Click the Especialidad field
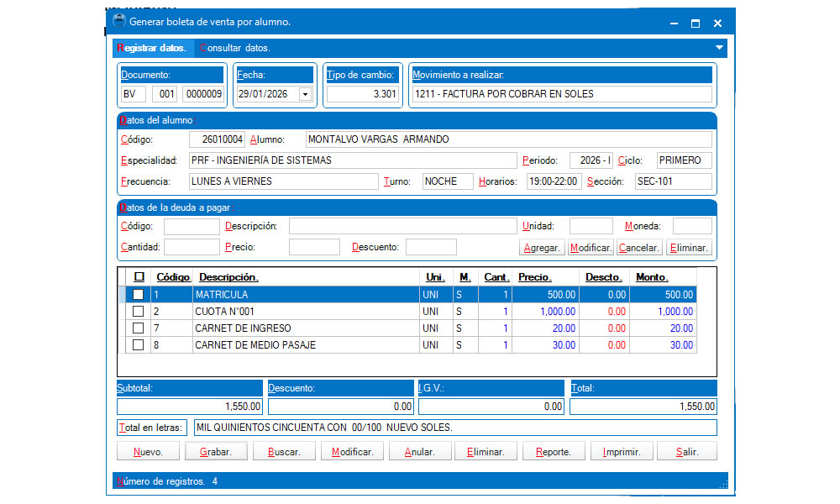The height and width of the screenshot is (504, 840). (x=353, y=160)
